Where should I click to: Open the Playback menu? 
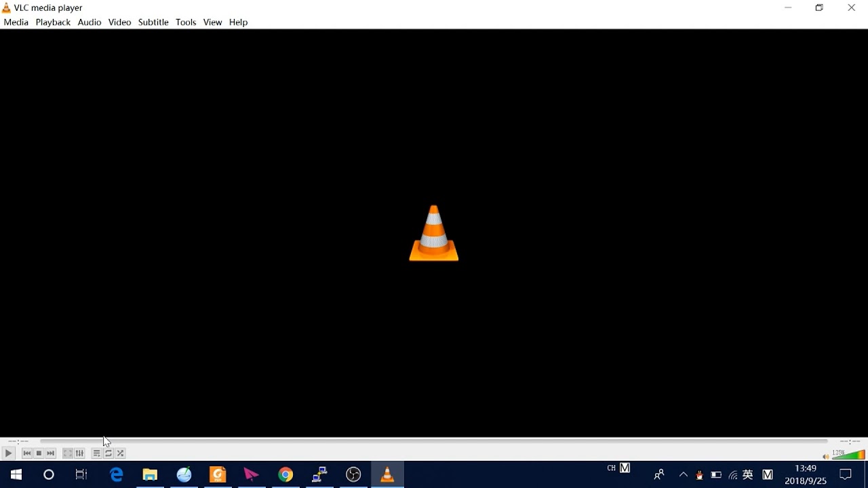(53, 22)
